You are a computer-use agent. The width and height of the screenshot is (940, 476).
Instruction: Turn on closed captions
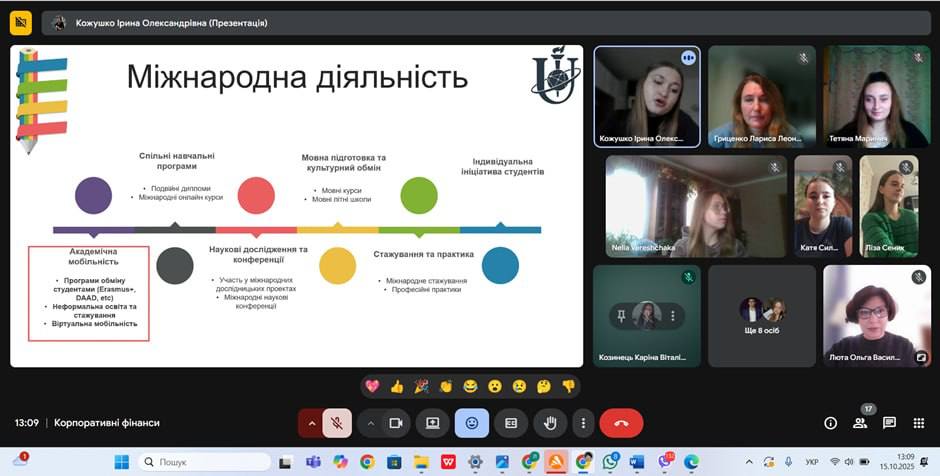coord(510,423)
